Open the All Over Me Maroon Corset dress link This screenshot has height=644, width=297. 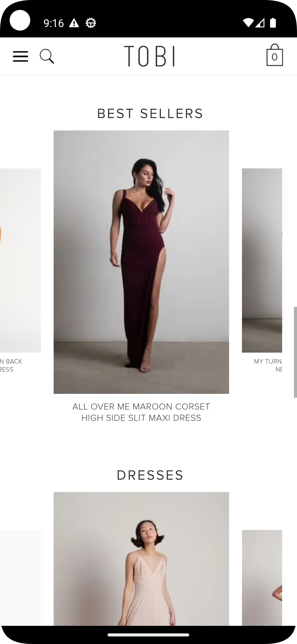tap(141, 412)
